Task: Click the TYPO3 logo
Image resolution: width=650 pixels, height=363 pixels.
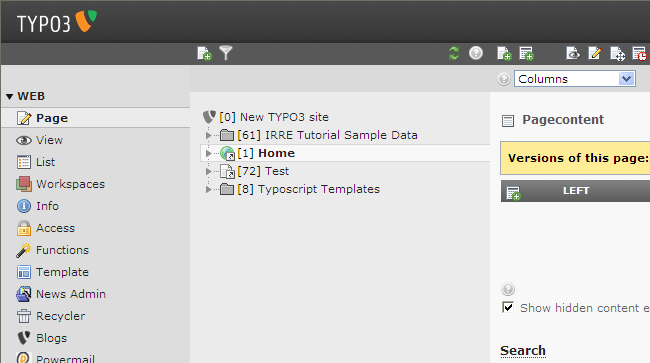Action: pos(57,22)
